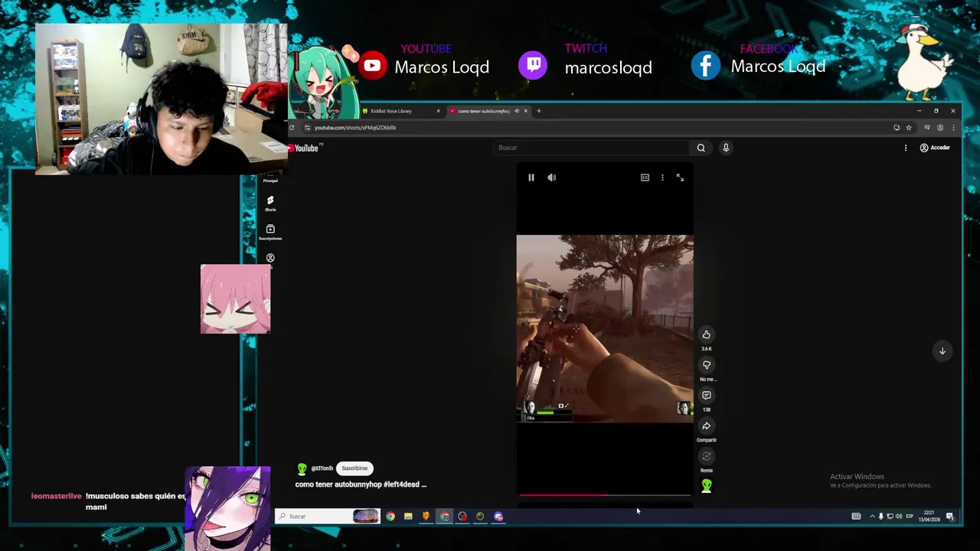Mute the Short with the volume icon
The height and width of the screenshot is (551, 980).
[551, 178]
